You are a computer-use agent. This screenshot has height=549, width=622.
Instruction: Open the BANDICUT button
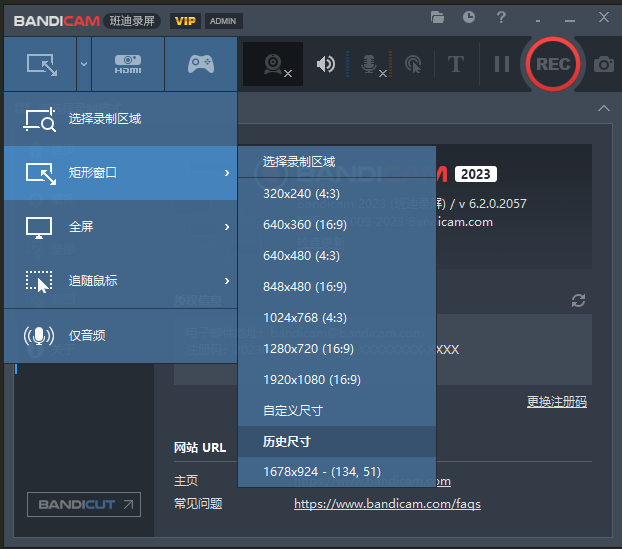pyautogui.click(x=84, y=505)
